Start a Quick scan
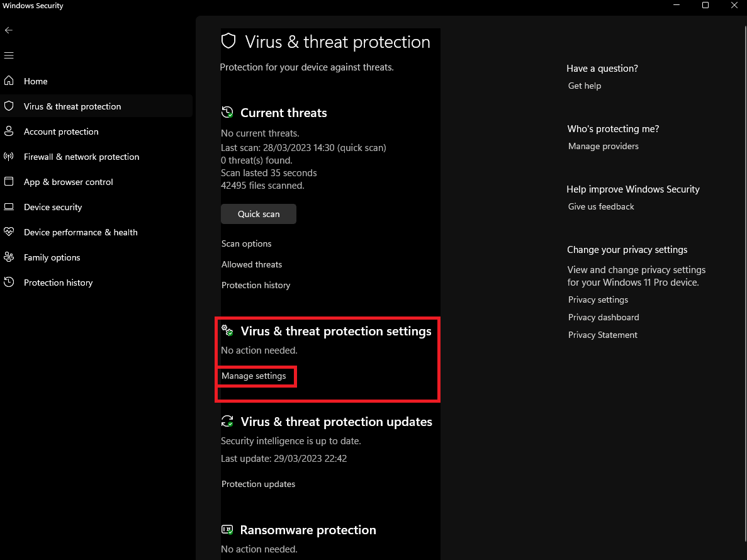Screen dimensions: 747x560 258,214
